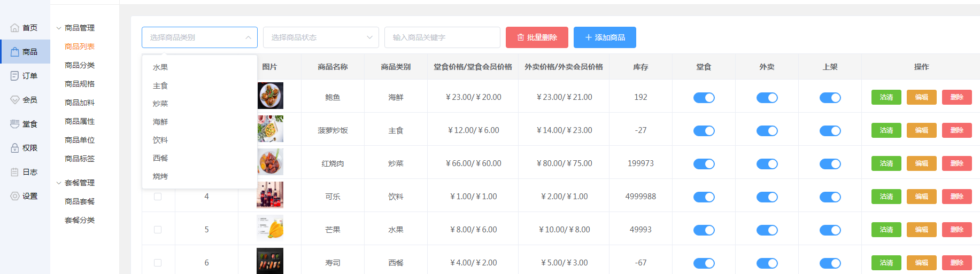980x274 pixels.
Task: Go to 商品分类 submenu item
Action: 80,65
